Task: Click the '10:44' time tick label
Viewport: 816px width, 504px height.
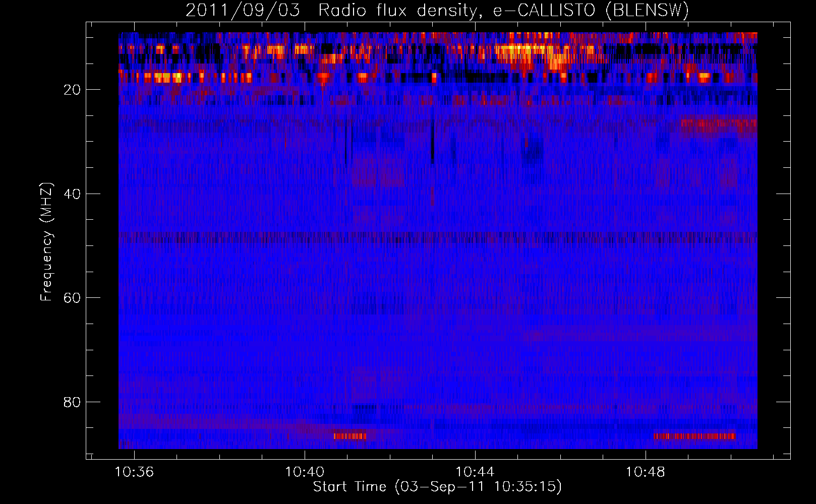Action: tap(475, 472)
